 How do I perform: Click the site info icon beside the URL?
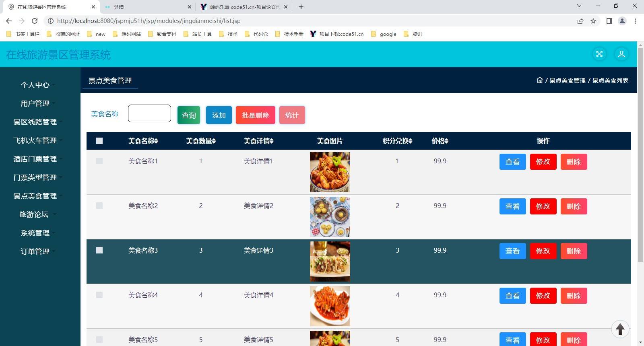[51, 21]
